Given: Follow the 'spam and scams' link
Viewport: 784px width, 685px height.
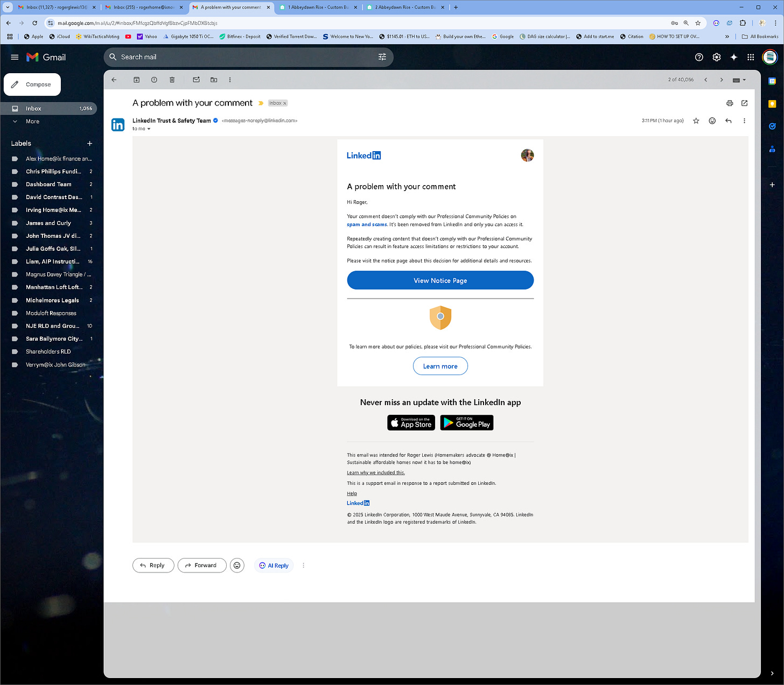Looking at the screenshot, I should [367, 225].
